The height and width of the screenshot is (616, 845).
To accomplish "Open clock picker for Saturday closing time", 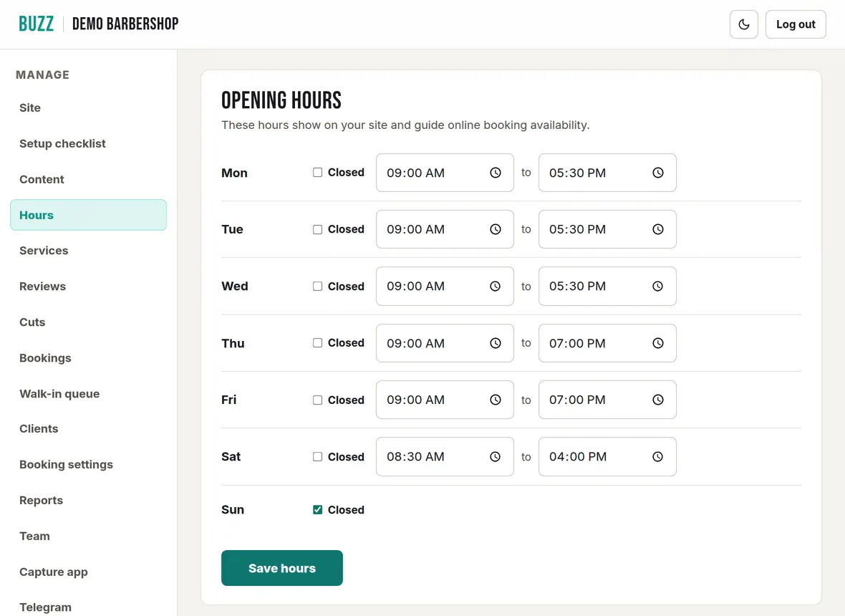I will click(x=658, y=456).
